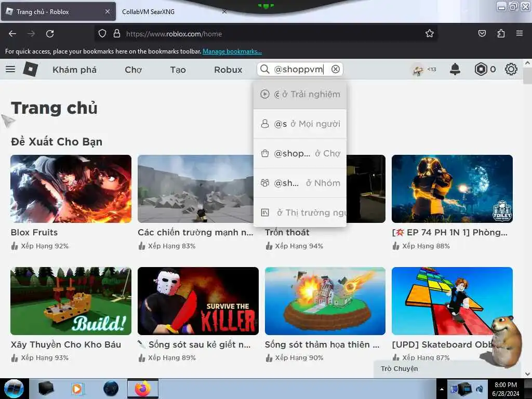
Task: Click the page scrollbar up arrow
Action: [527, 63]
